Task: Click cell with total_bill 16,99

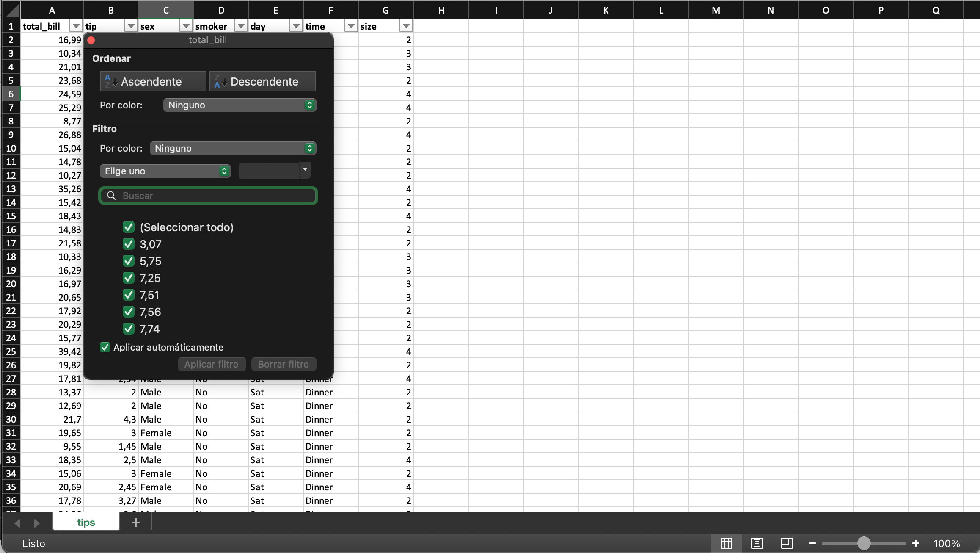Action: coord(52,40)
